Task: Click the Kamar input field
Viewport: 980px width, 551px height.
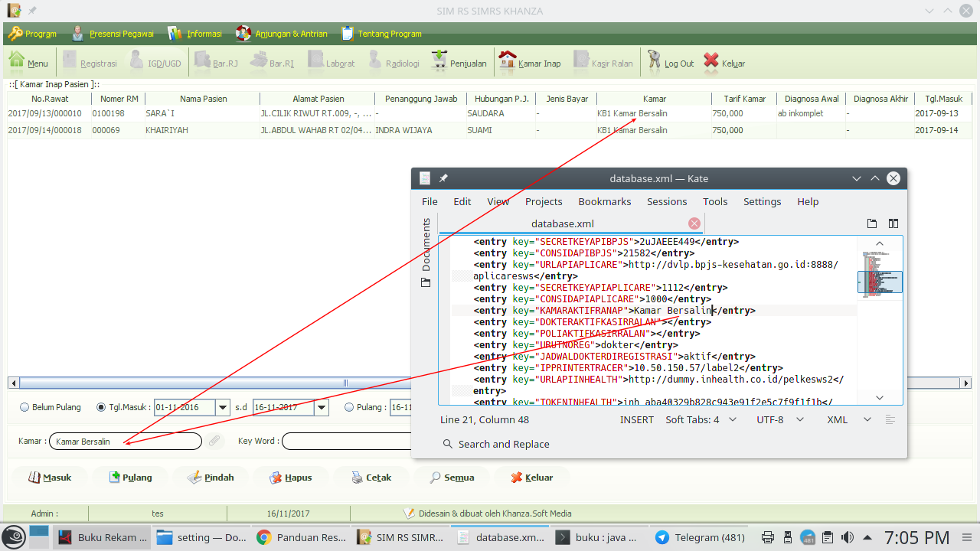Action: (x=126, y=441)
